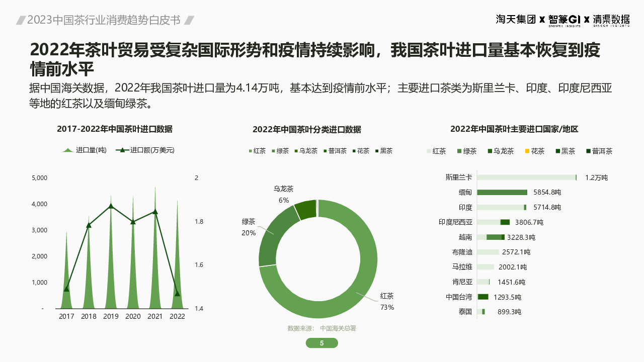Click the 中国台湾 bar
The width and height of the screenshot is (644, 362).
(483, 297)
